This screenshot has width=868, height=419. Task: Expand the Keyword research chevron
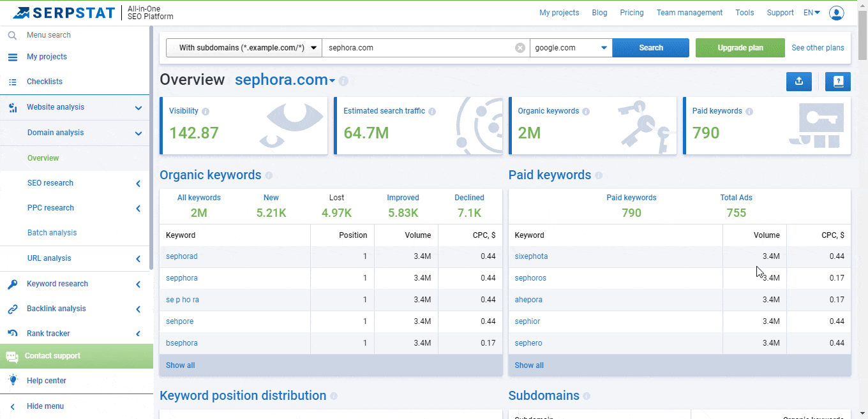[138, 284]
